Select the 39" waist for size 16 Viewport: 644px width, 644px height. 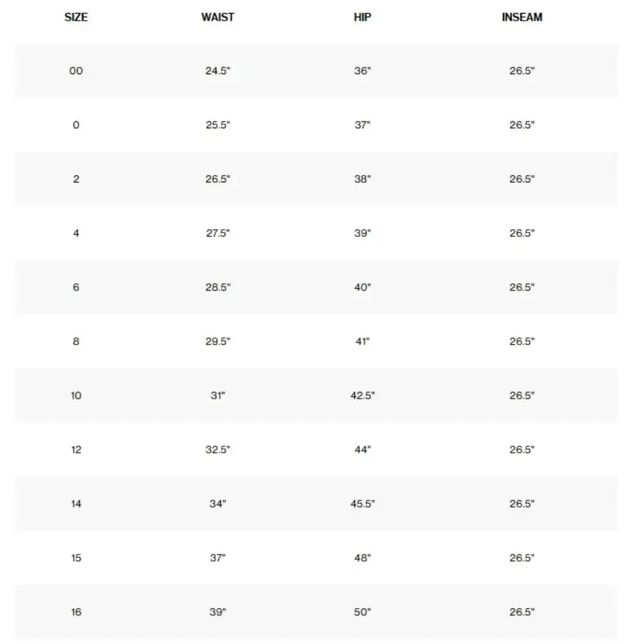218,612
